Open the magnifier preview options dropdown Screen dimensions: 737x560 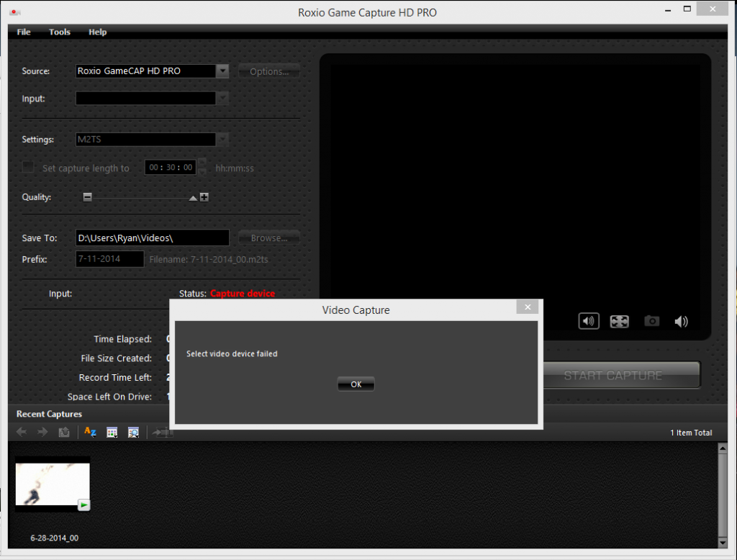(x=133, y=433)
